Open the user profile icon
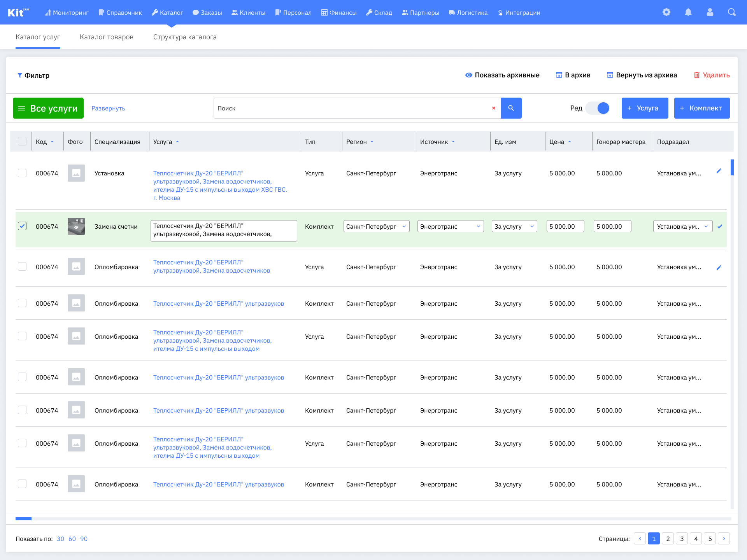 pyautogui.click(x=710, y=12)
